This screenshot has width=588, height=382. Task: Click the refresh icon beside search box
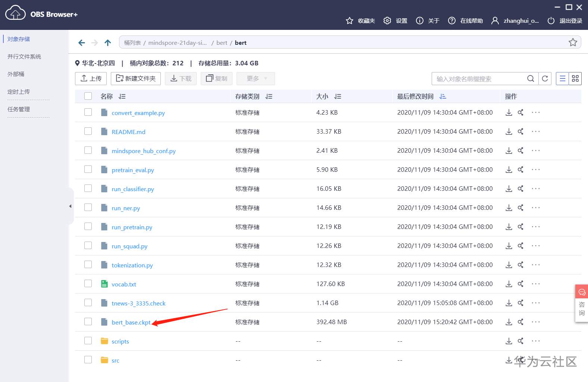coord(545,78)
